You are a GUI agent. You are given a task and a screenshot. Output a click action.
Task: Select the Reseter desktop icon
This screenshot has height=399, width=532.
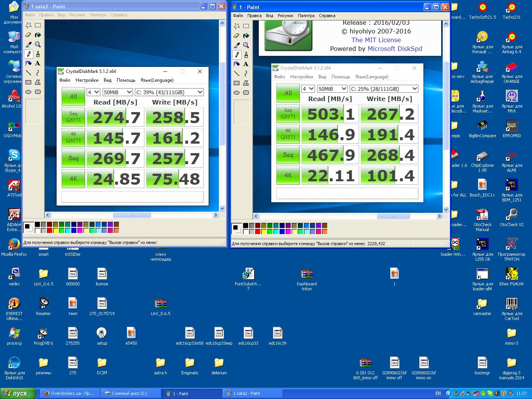pyautogui.click(x=43, y=307)
